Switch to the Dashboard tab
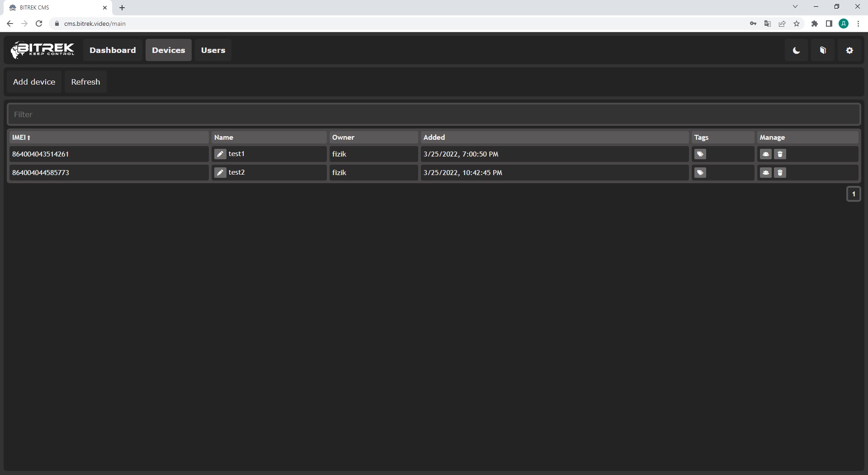Image resolution: width=868 pixels, height=475 pixels. pos(113,50)
